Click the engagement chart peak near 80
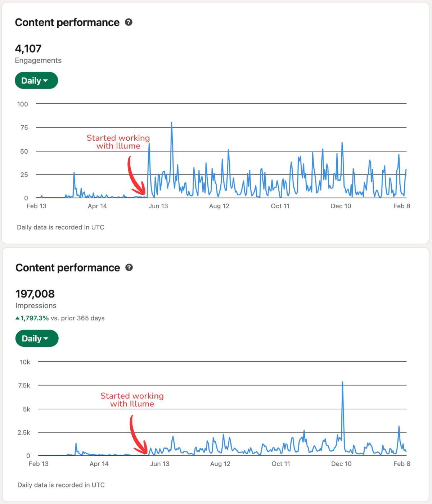 171,123
